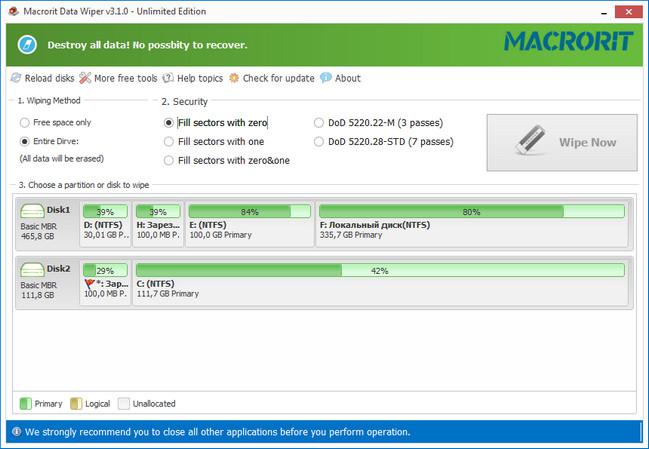Click status bar recommendation message
Screen dimensions: 649x449
coord(217,432)
